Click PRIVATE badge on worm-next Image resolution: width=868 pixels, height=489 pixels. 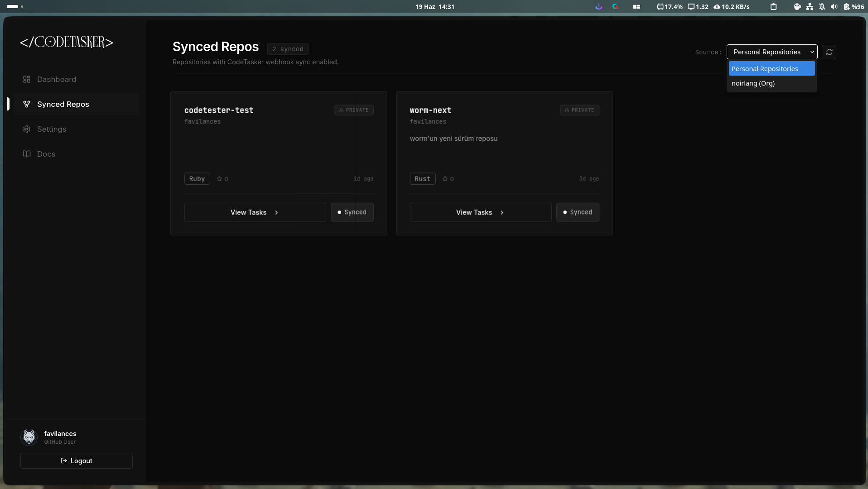[579, 110]
